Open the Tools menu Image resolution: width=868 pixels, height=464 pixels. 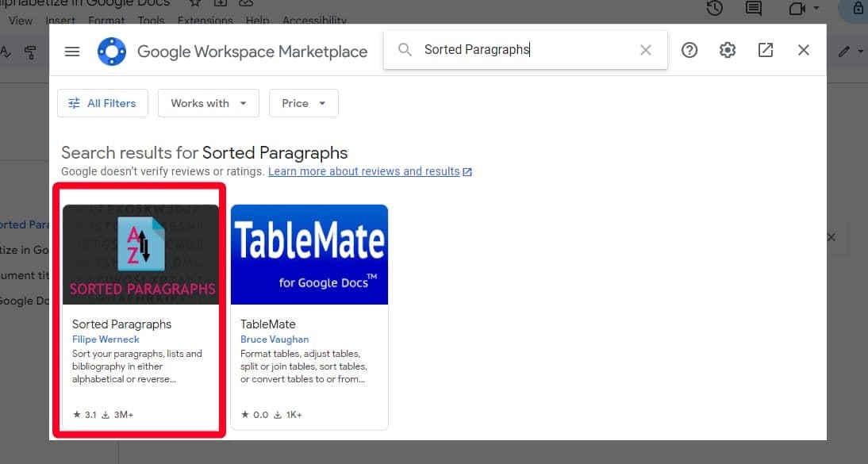[x=151, y=20]
